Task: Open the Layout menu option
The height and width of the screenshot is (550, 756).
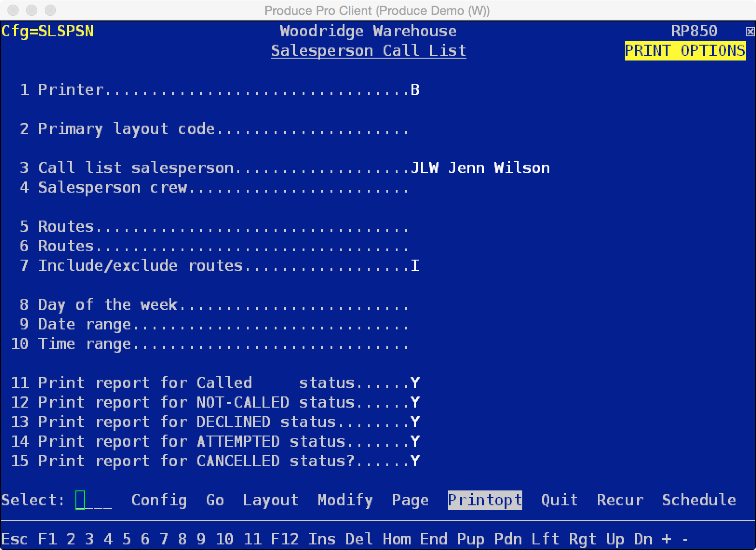Action: click(x=271, y=500)
